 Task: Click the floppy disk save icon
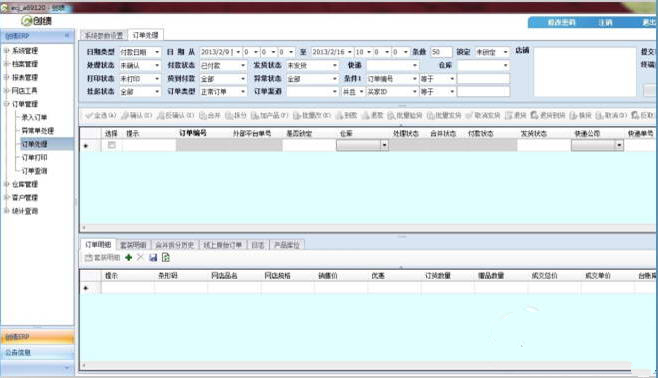(x=153, y=258)
